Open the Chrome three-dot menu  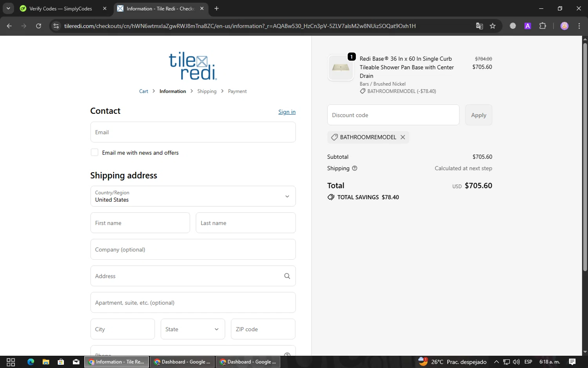click(x=579, y=26)
